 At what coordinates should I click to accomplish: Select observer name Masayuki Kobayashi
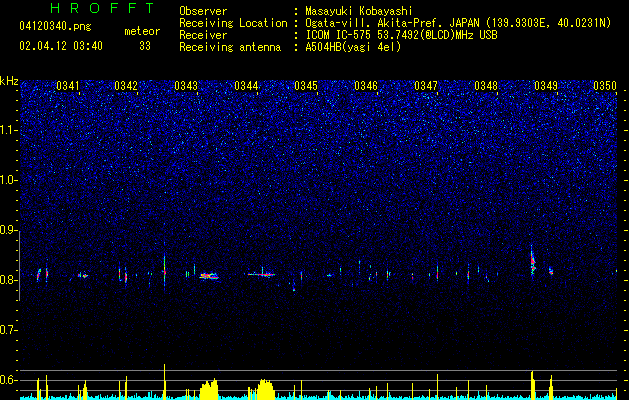(359, 11)
